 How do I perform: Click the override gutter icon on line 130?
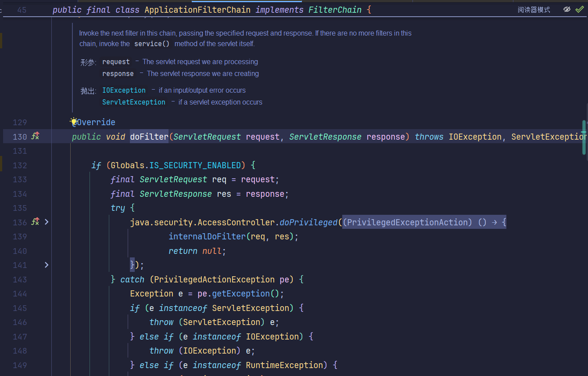35,137
